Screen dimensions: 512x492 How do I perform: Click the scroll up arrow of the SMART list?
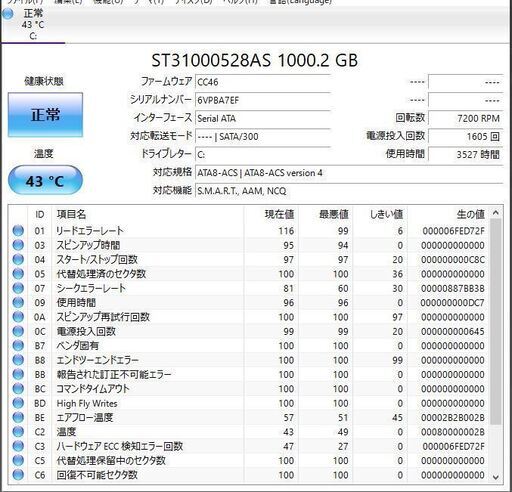click(x=496, y=213)
